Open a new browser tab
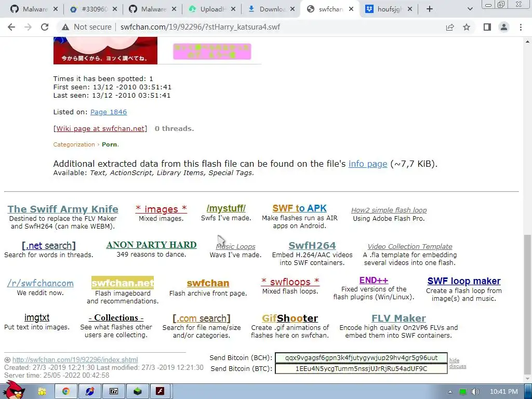 pos(430,9)
